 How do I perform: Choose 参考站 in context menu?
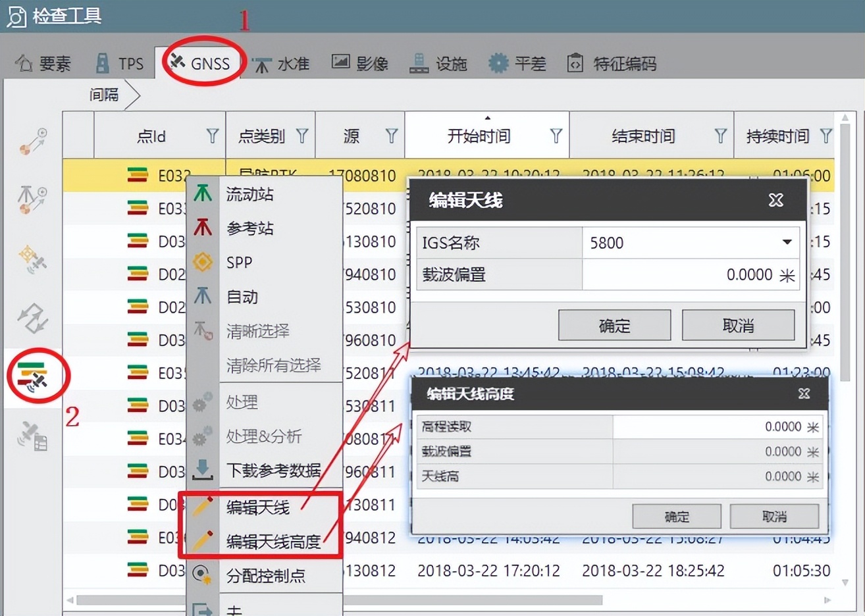click(x=265, y=228)
